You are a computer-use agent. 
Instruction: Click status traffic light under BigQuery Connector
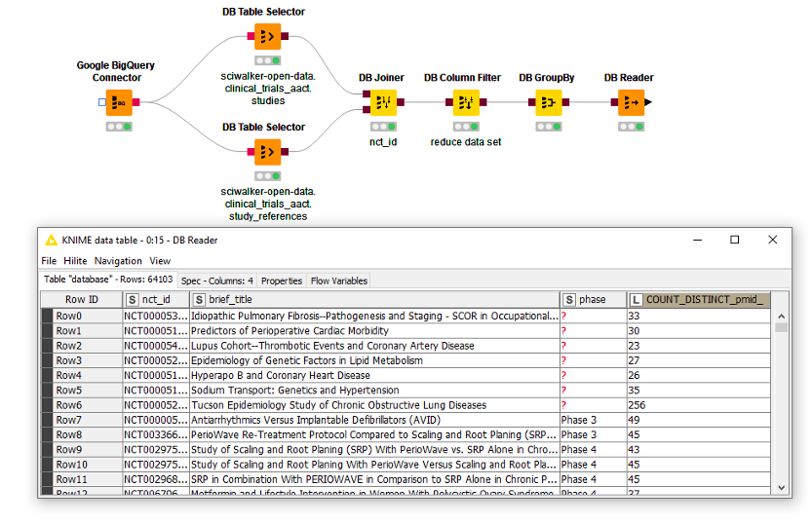tap(119, 127)
